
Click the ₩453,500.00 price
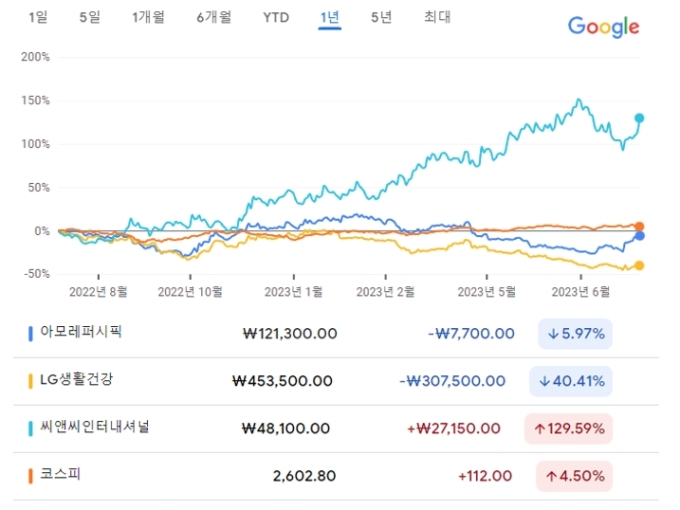pyautogui.click(x=282, y=381)
